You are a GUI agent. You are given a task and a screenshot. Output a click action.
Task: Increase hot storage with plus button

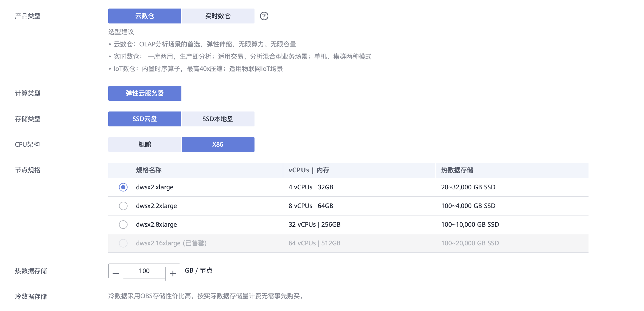173,273
